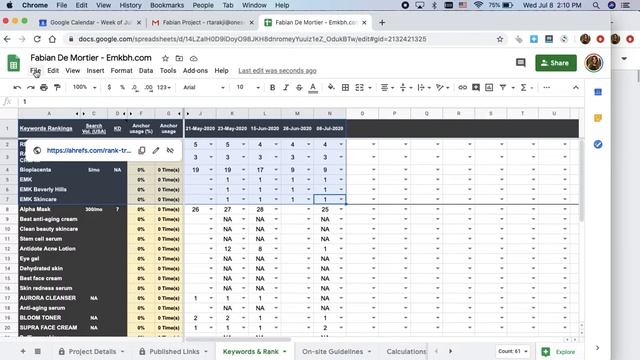640x360 pixels.
Task: Collapse the menus with the up chevron
Action: (576, 87)
